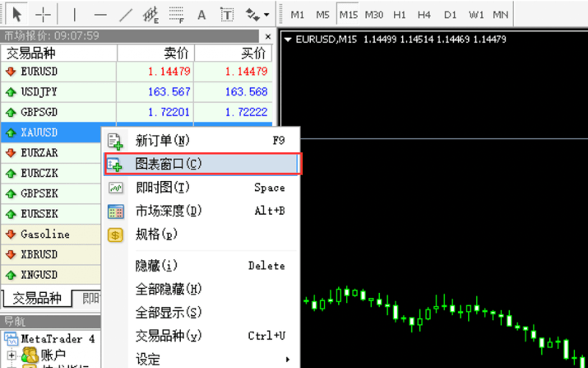This screenshot has width=588, height=368.
Task: Select the text tool A
Action: [x=201, y=15]
